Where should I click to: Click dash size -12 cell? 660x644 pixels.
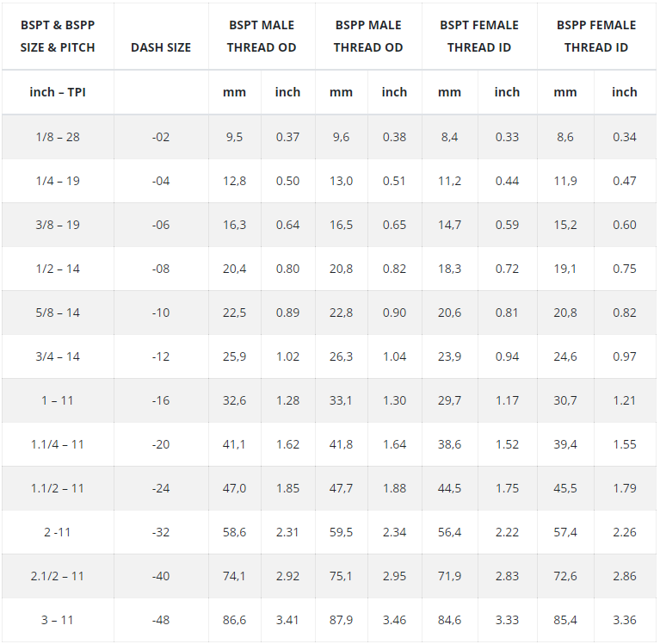[161, 356]
